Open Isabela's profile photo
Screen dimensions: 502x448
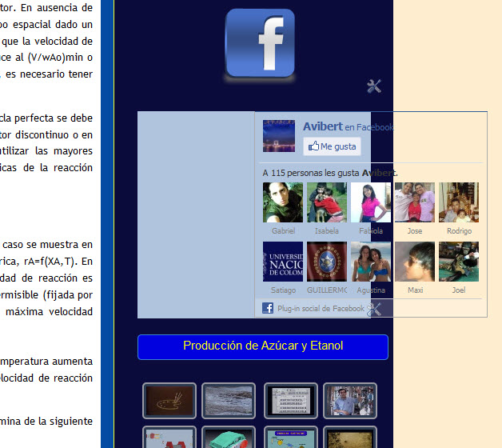coord(327,202)
